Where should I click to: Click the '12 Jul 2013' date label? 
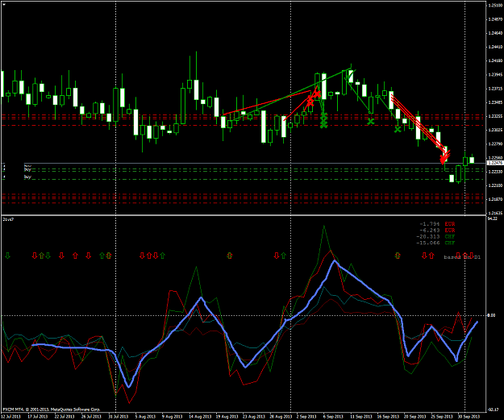[x=11, y=417]
